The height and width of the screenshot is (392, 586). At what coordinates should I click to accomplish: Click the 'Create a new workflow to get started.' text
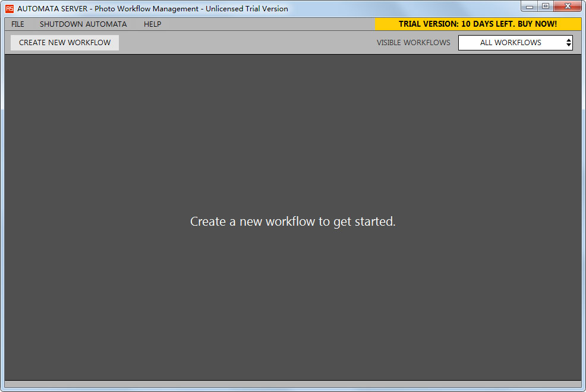tap(292, 222)
